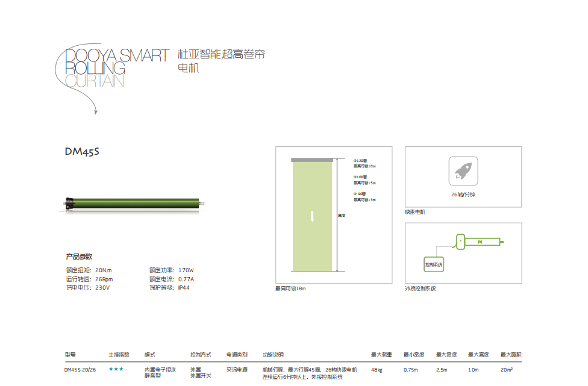Click the 最大载重 column header
The height and width of the screenshot is (386, 588).
point(381,355)
